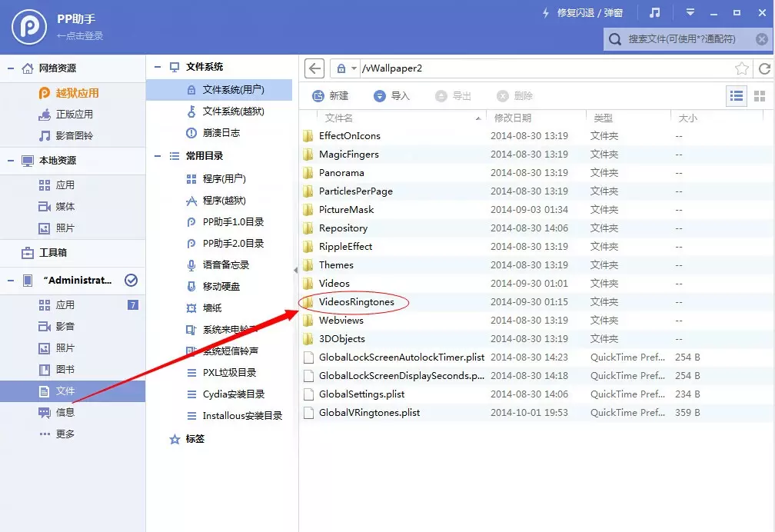Clear the search field with X icon
Viewport: 775px width, 532px height.
click(x=762, y=39)
